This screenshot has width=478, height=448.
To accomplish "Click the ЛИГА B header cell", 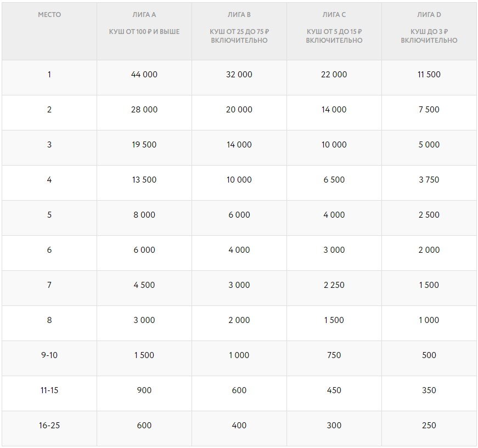I will pos(239,15).
